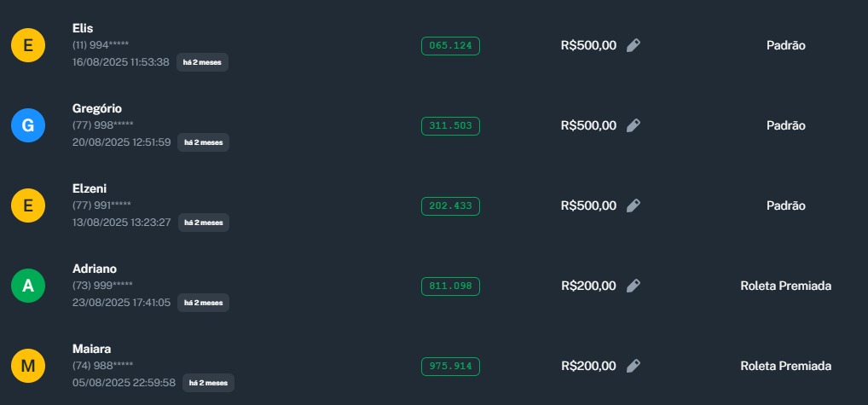Click the 811.098 code badge

(450, 286)
